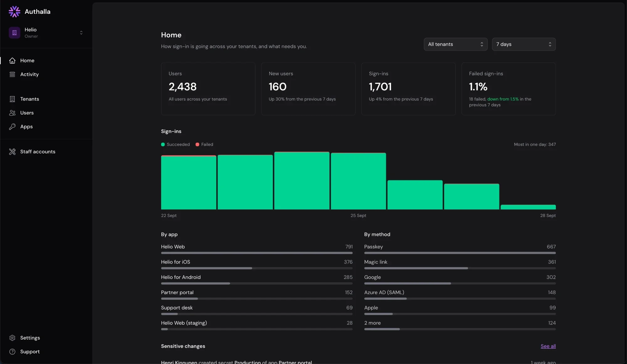This screenshot has height=364, width=627.
Task: Click the Passkey progress bar
Action: (x=460, y=253)
